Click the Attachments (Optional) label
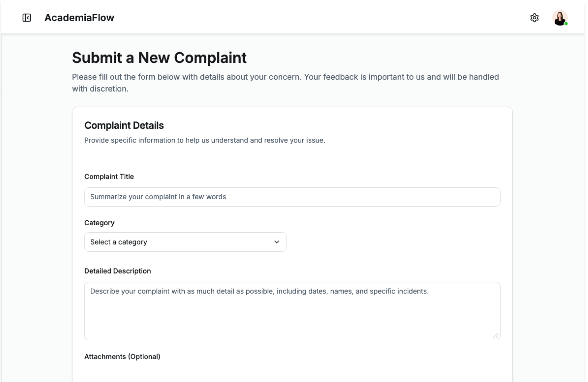This screenshot has width=588, height=382. pyautogui.click(x=122, y=357)
